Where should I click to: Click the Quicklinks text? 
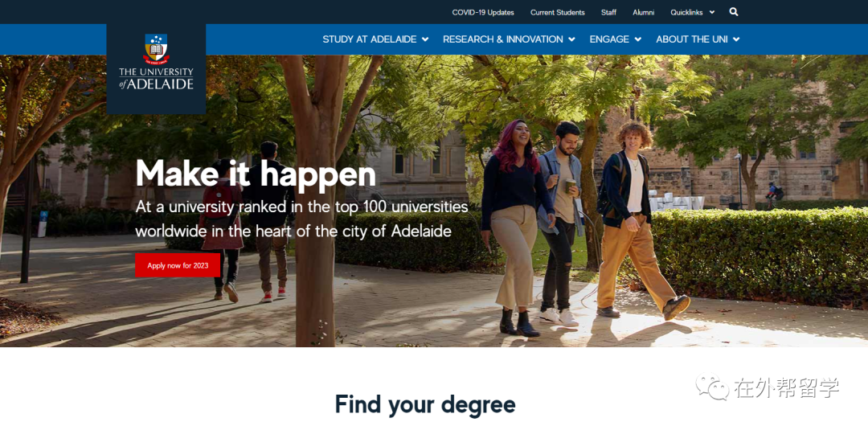687,12
